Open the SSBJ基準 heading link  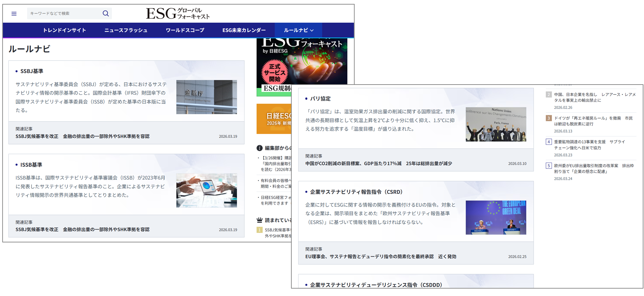tap(32, 71)
